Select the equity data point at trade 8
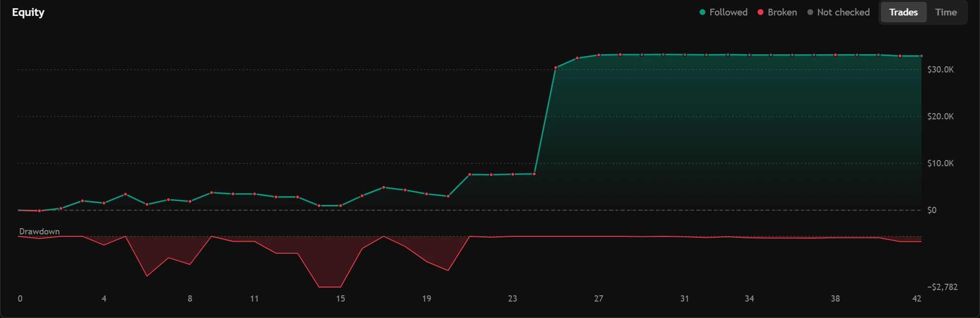 coord(190,201)
